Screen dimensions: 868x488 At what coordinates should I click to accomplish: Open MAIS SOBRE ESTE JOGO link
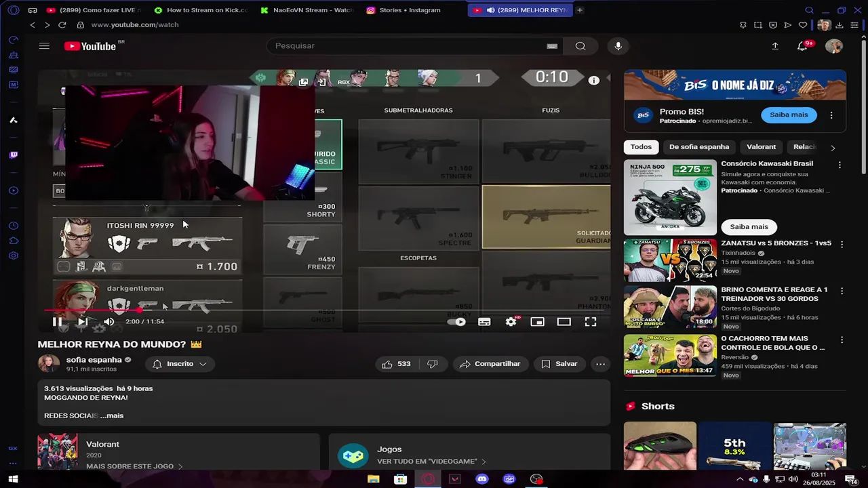[134, 466]
